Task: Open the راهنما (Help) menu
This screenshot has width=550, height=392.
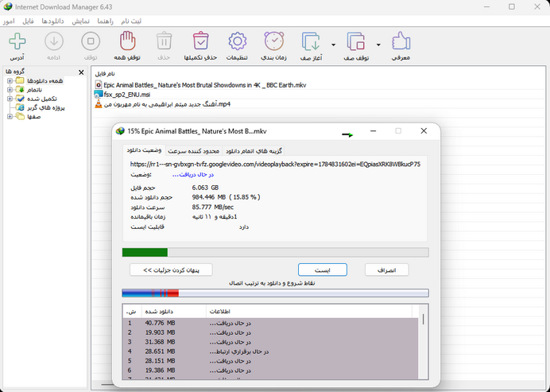Action: [105, 21]
